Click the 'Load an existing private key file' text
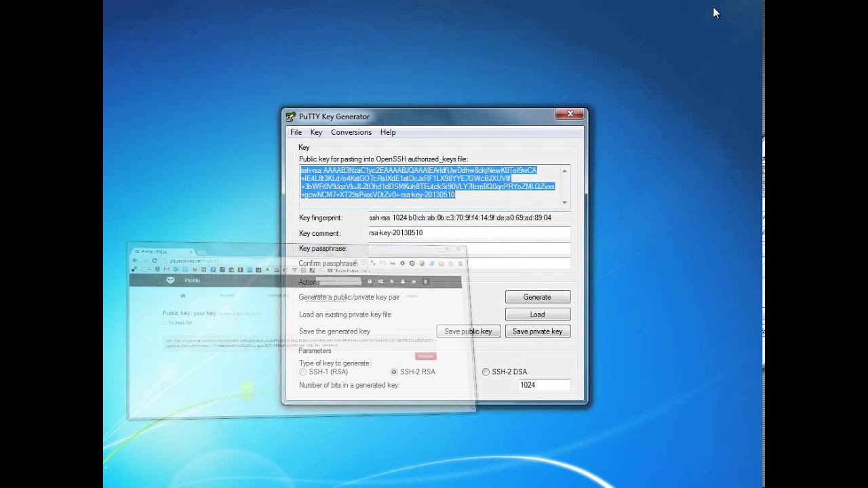Viewport: 868px width, 488px height. [345, 314]
